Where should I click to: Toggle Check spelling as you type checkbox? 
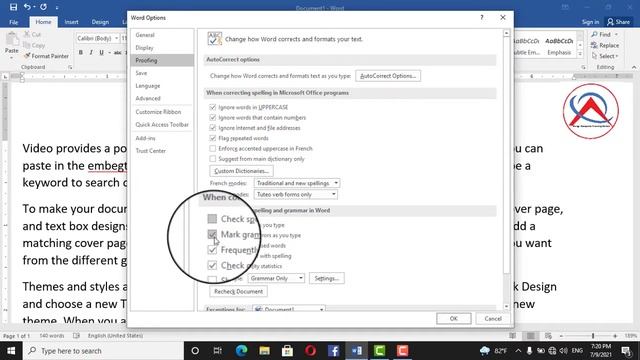(x=212, y=219)
